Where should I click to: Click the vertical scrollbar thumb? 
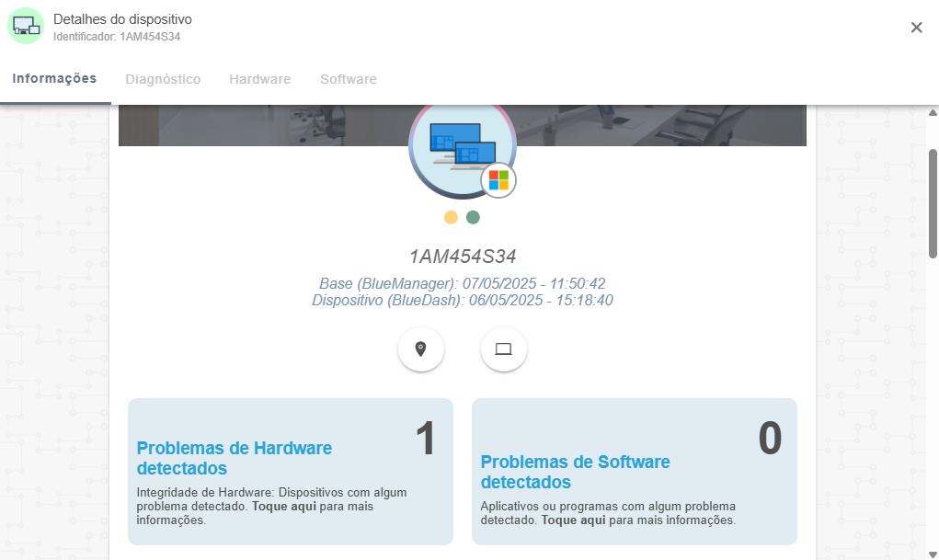pyautogui.click(x=933, y=202)
